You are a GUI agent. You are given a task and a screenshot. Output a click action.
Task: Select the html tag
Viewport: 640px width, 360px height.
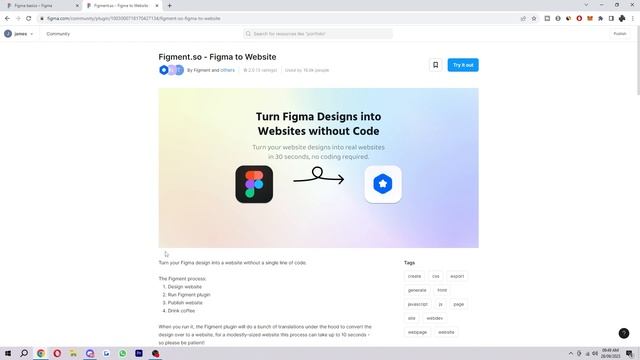(x=442, y=290)
